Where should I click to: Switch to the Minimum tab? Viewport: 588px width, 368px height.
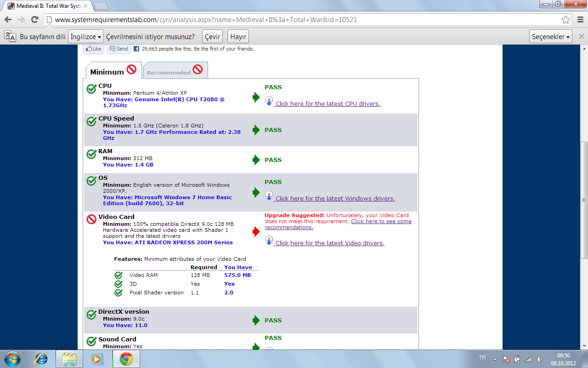(x=113, y=70)
